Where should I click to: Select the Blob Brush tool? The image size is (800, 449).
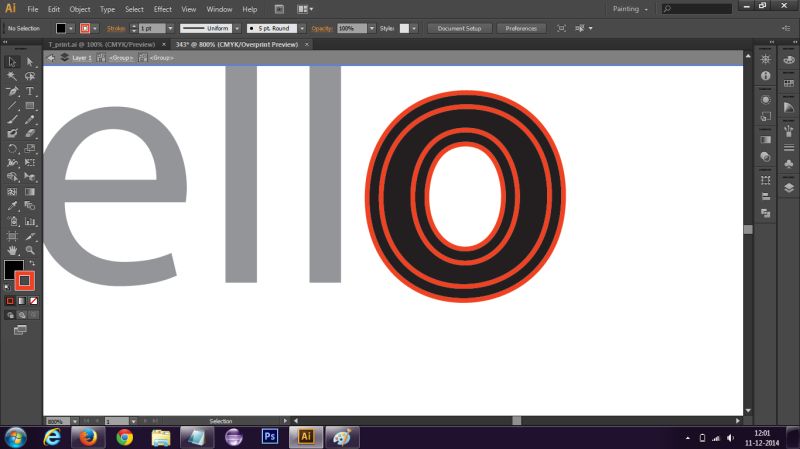coord(12,134)
